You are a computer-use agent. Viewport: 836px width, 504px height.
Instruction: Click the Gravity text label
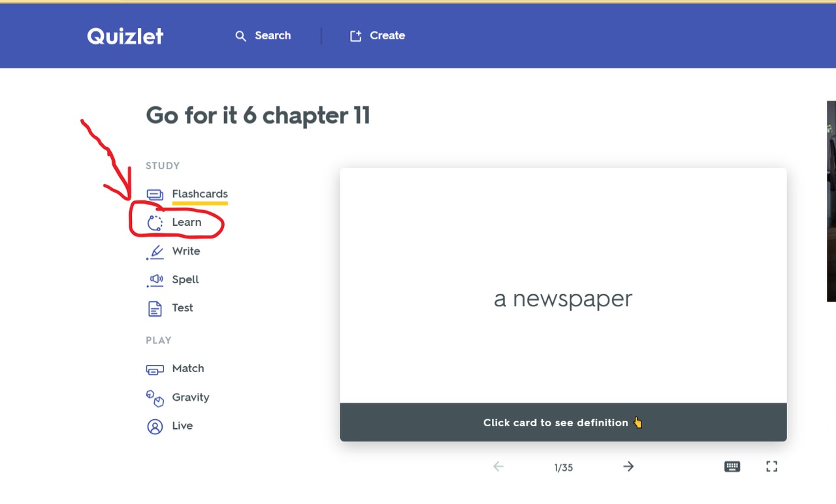[191, 397]
